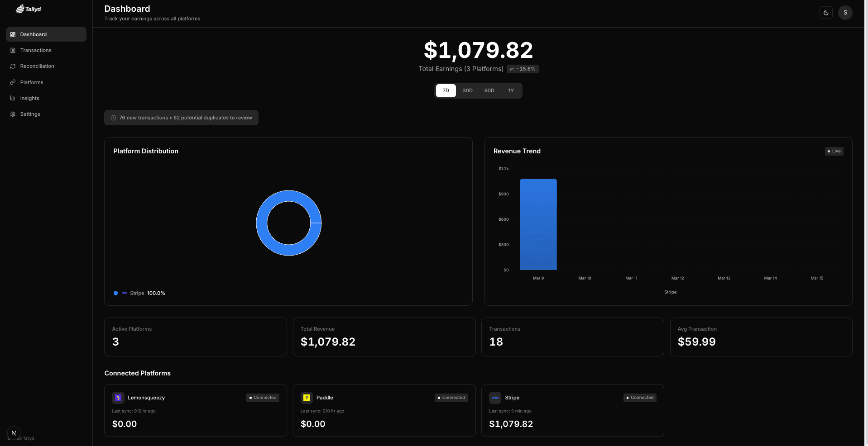Click the Lemonsqueezy platform icon
The height and width of the screenshot is (446, 868).
pos(118,398)
